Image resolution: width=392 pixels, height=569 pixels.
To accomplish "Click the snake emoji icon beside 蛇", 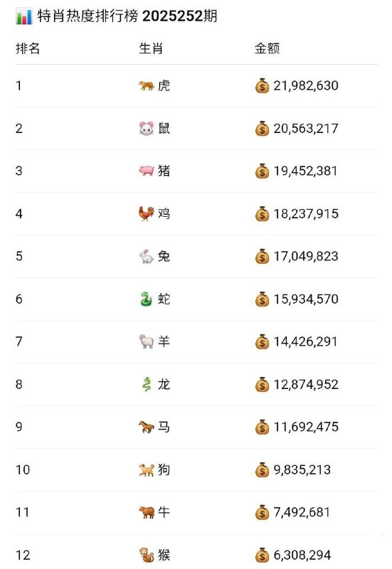I will tap(147, 299).
